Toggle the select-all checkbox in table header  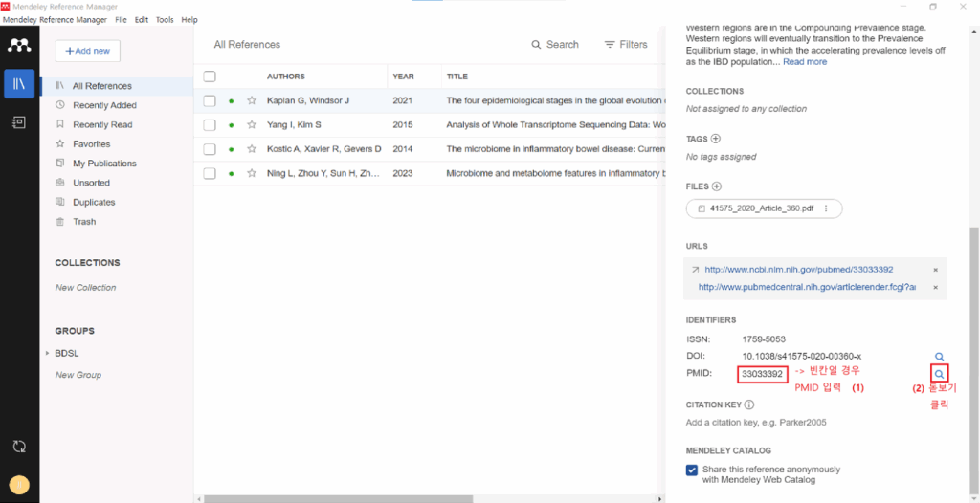tap(210, 77)
